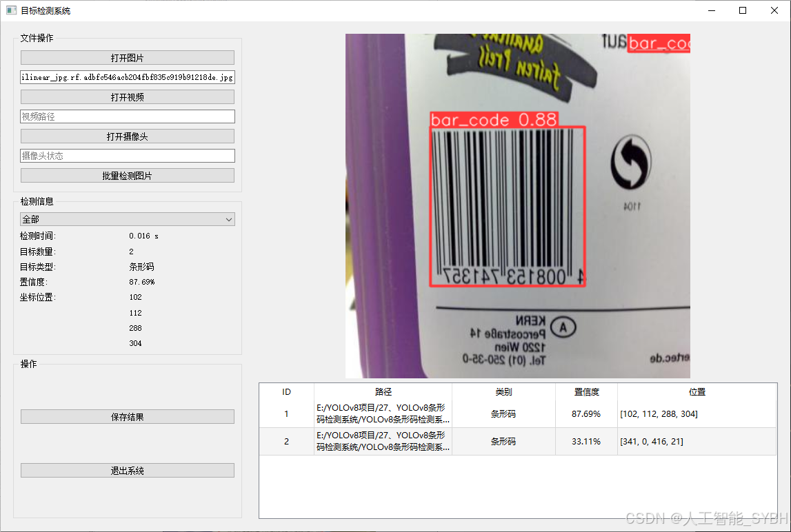
Task: Click the 目标数量 value 2
Action: (x=131, y=252)
